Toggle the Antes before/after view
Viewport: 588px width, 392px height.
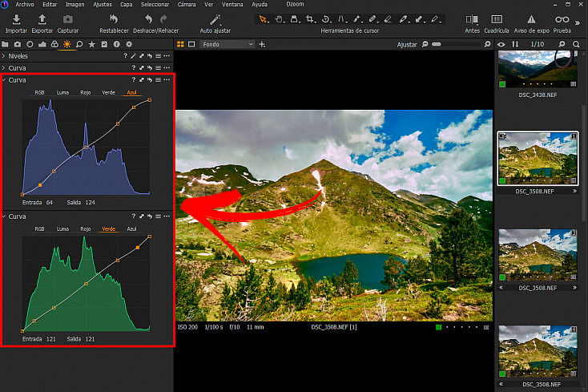472,19
